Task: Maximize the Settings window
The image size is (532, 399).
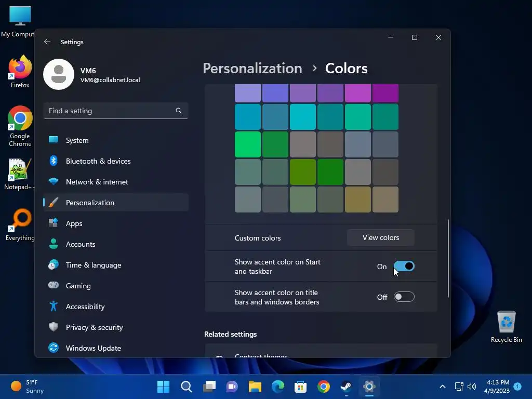Action: [414, 37]
